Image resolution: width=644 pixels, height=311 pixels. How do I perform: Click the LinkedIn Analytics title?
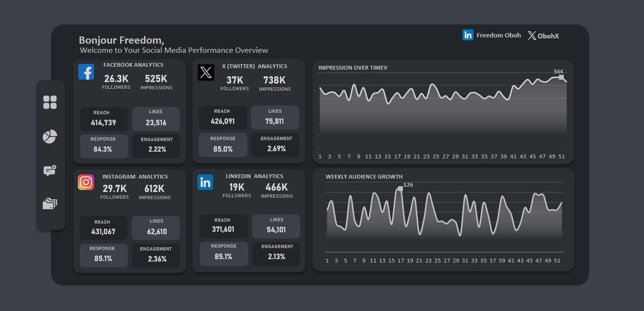[255, 176]
